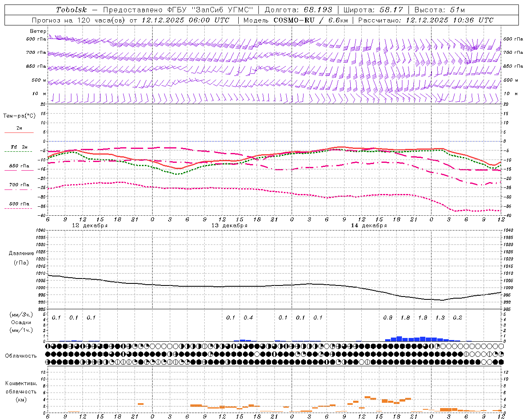Click the 500 гПа temperature legend entry

19,204
